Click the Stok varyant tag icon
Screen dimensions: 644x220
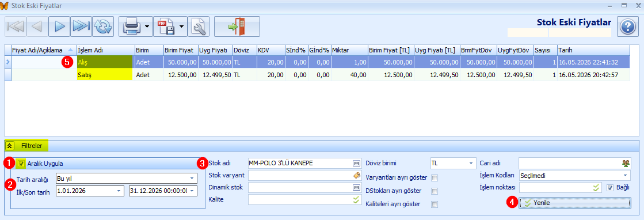(356, 175)
